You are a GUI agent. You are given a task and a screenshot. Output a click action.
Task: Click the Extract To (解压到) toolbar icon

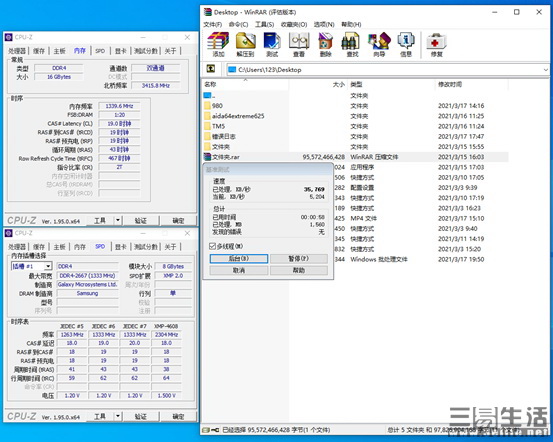(245, 44)
